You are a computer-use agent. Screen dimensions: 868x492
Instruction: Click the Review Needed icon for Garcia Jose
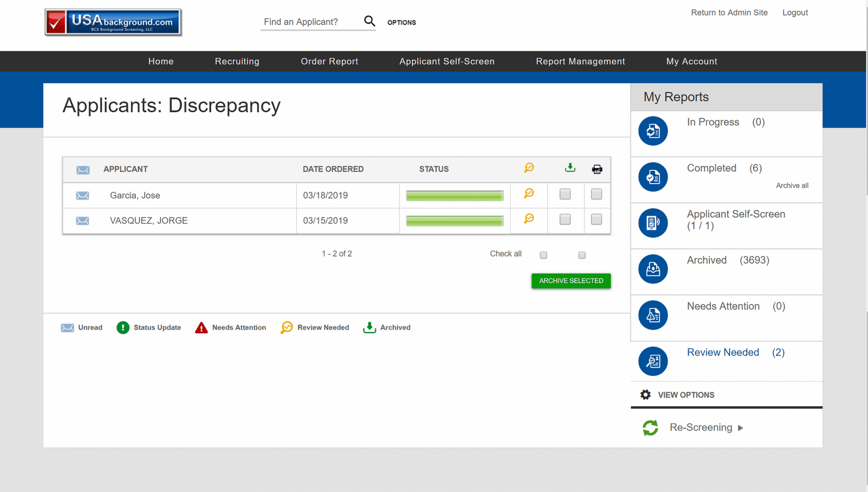coord(528,194)
